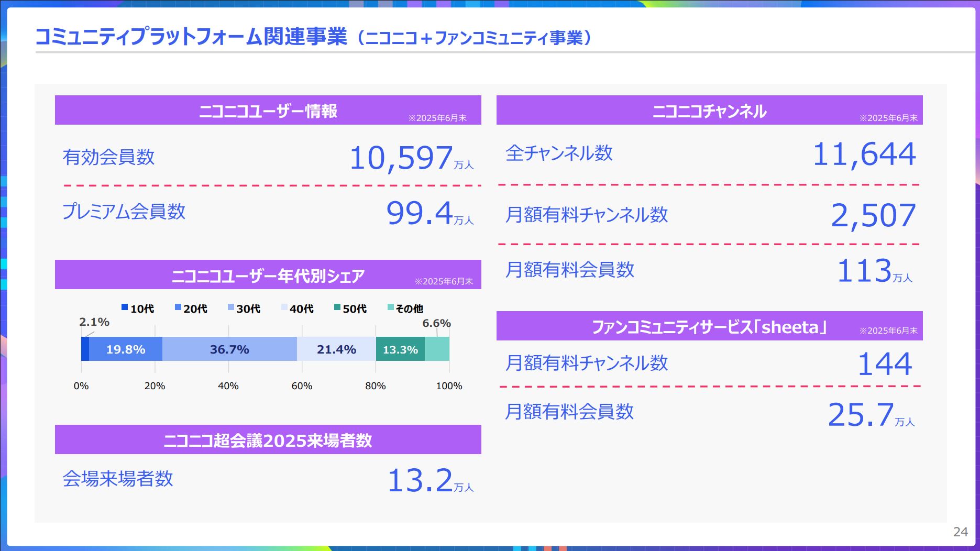Click the 2,507 paid channels value

click(x=874, y=215)
